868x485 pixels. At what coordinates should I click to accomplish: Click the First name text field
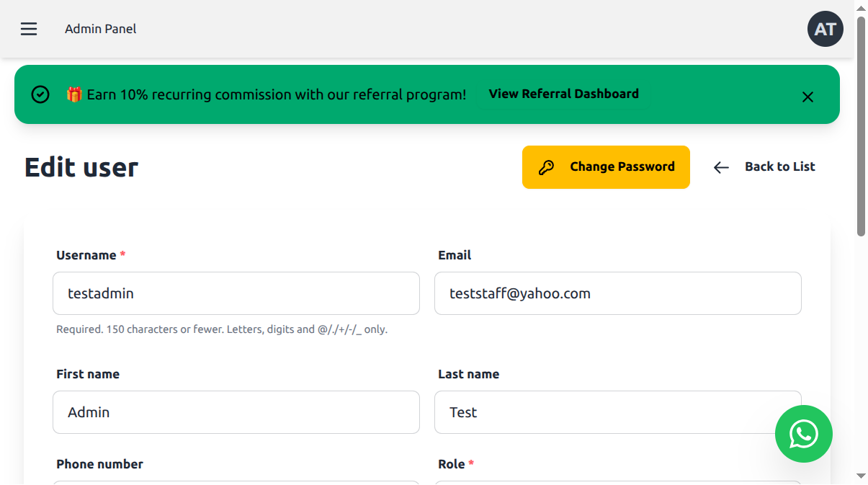tap(236, 412)
